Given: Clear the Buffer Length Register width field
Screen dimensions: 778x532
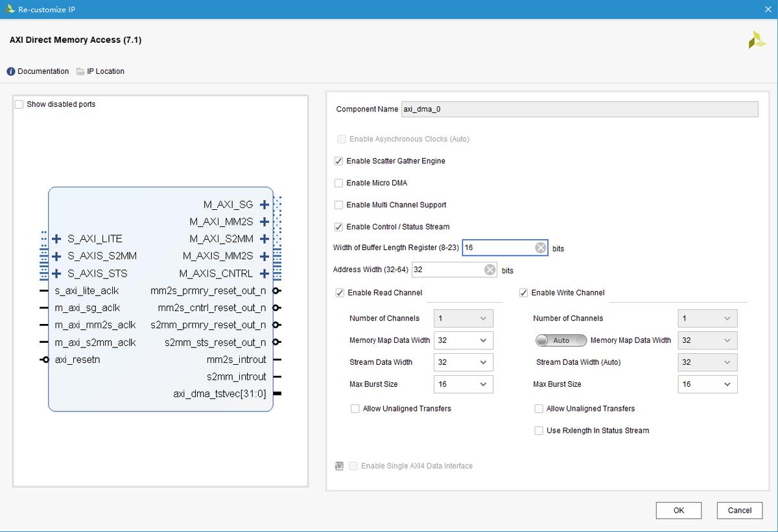Looking at the screenshot, I should point(541,248).
